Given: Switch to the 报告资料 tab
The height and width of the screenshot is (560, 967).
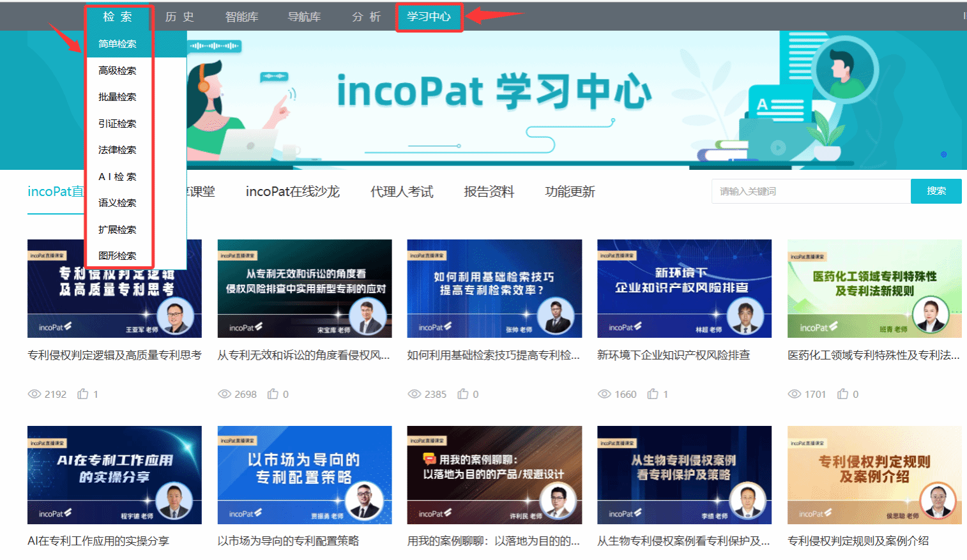Looking at the screenshot, I should point(489,192).
